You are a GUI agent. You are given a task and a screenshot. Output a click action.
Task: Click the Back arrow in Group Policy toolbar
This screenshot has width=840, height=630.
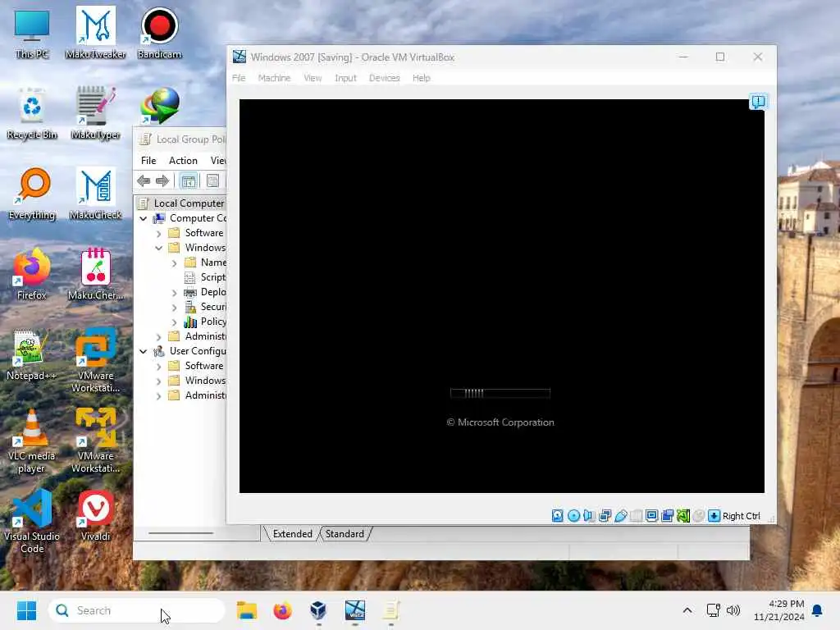[x=144, y=181]
